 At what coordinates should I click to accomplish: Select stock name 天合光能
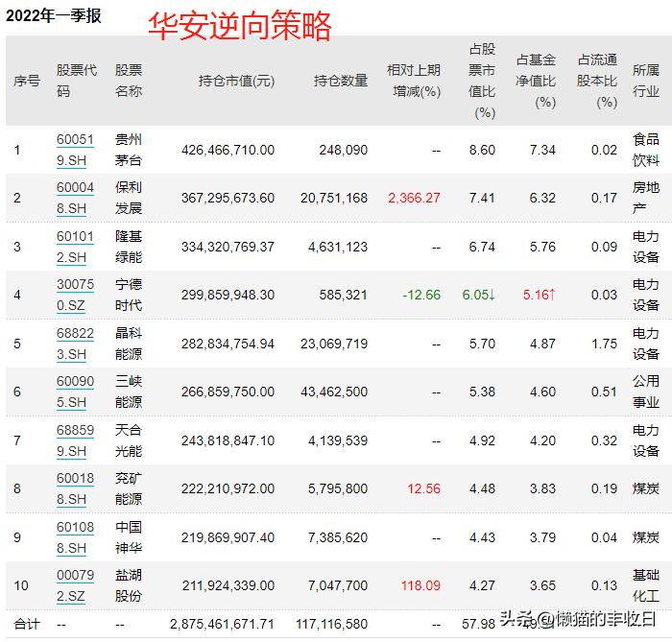click(x=128, y=440)
